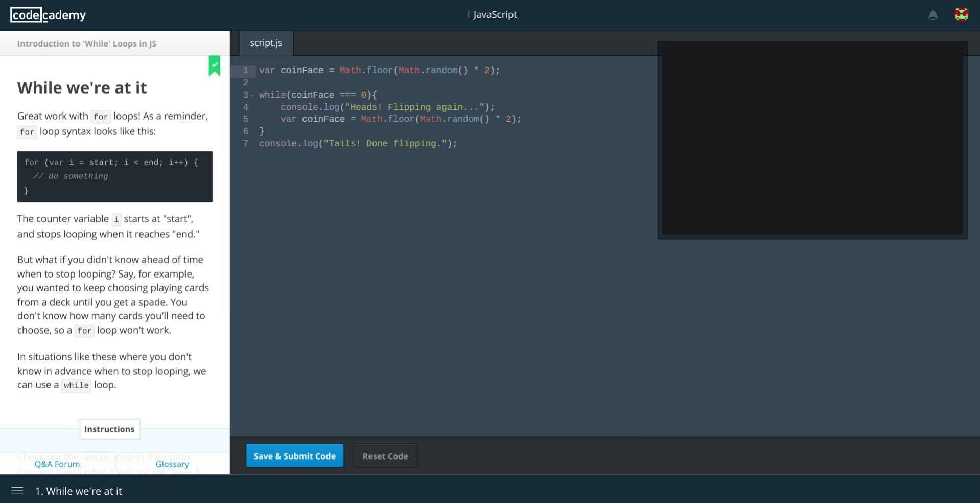Click Save & Submit Code button

[294, 455]
